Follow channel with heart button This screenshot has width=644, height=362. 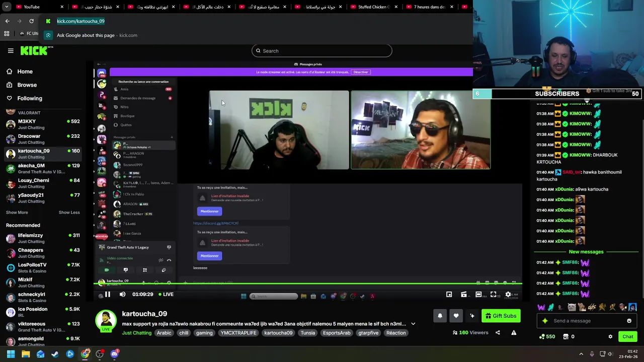pos(456,316)
